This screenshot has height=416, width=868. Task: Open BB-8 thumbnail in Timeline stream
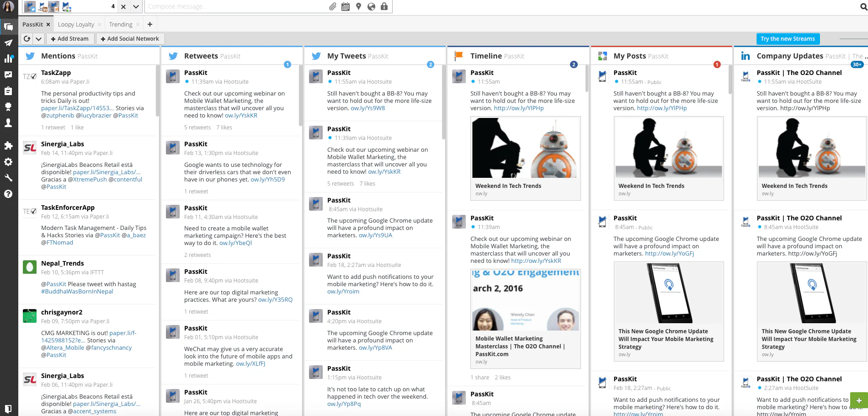point(526,148)
